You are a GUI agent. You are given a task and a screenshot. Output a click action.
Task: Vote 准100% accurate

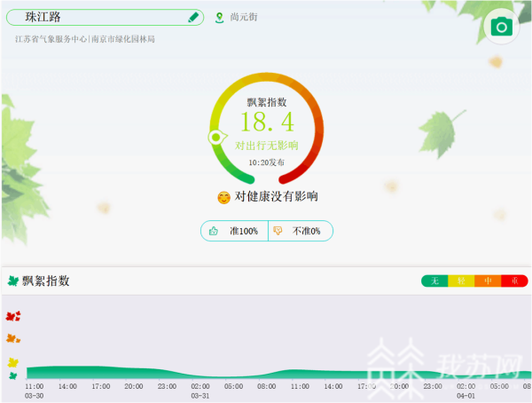(x=235, y=231)
